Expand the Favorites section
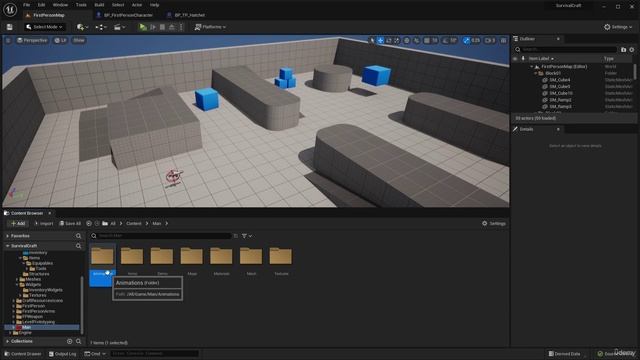Viewport: 640px width, 360px height. tap(7, 236)
